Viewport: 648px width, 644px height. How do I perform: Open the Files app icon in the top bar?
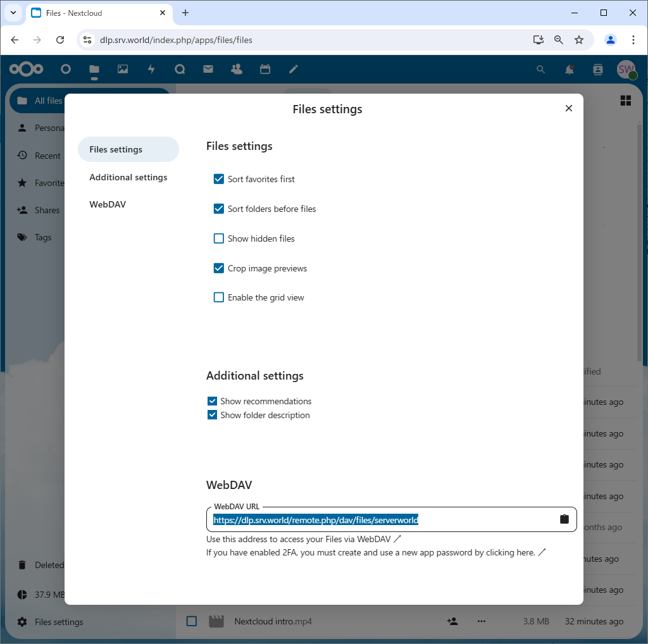(94, 69)
